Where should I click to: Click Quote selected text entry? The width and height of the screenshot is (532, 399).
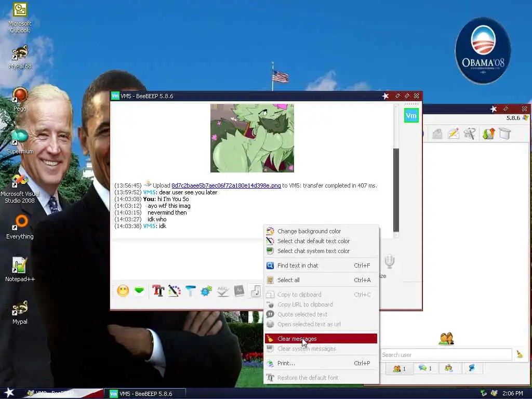pyautogui.click(x=321, y=314)
